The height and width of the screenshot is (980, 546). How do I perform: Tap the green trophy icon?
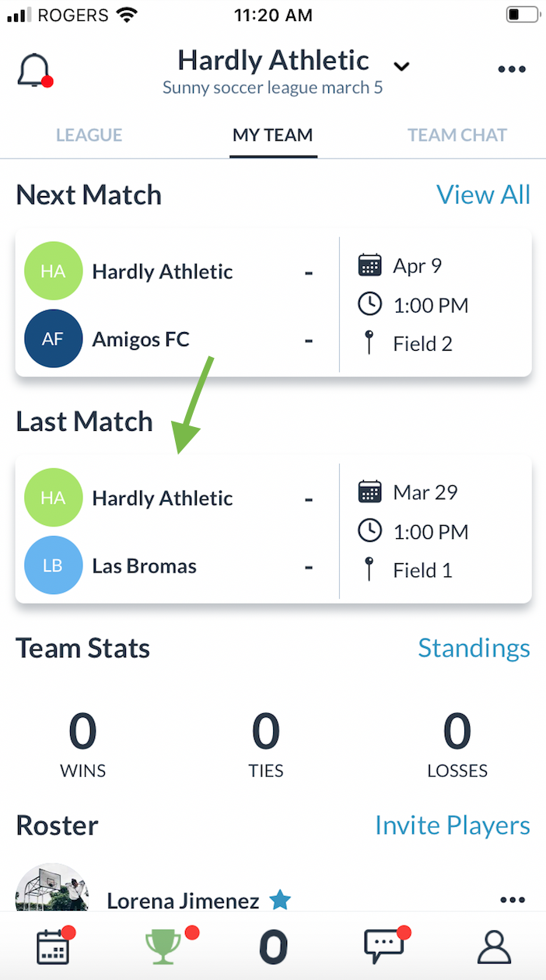pyautogui.click(x=163, y=947)
